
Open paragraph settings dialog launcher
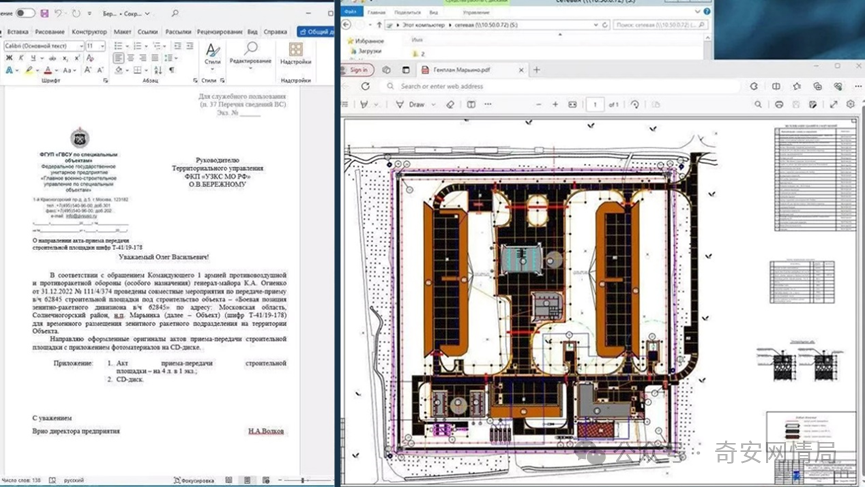[x=195, y=81]
